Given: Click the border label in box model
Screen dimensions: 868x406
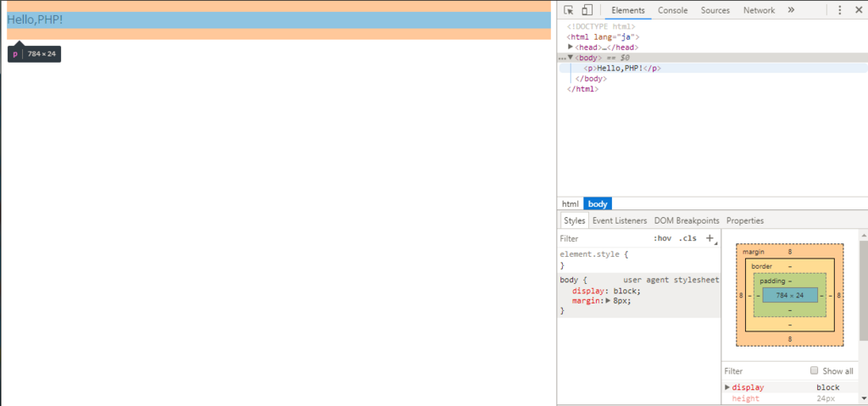Looking at the screenshot, I should coord(761,266).
